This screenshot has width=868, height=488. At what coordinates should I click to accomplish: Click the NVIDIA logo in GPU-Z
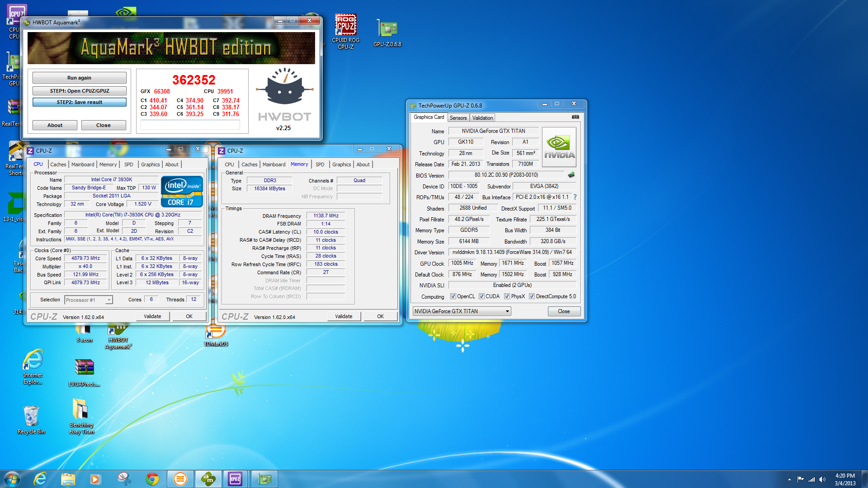[559, 147]
